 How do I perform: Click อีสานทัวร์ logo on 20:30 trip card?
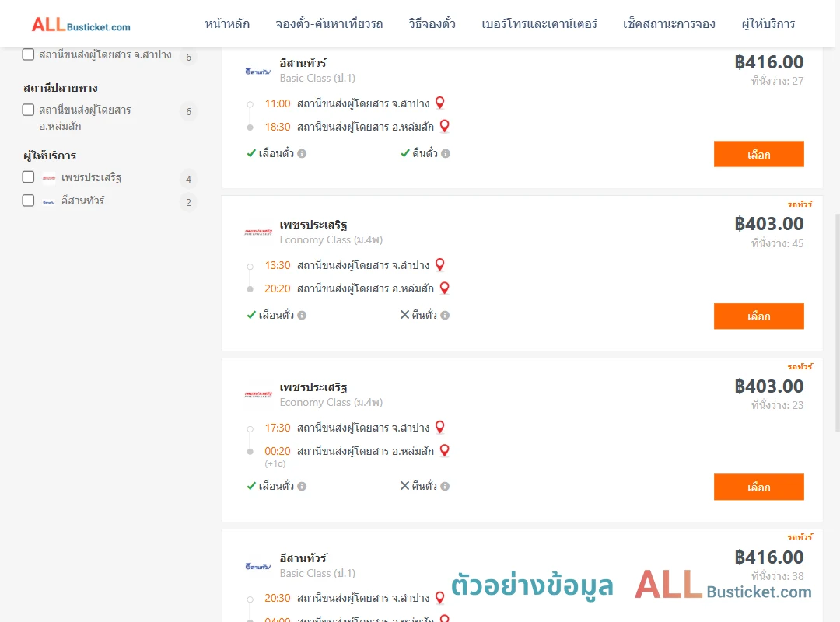[257, 566]
